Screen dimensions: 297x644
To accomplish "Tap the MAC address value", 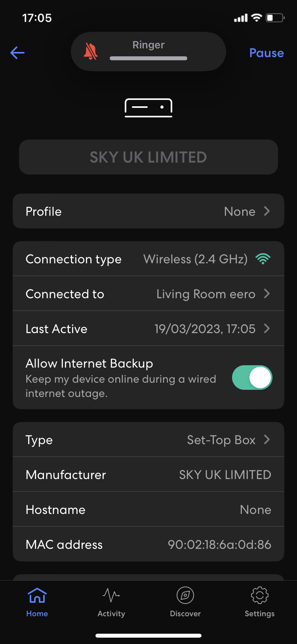I will [x=219, y=544].
